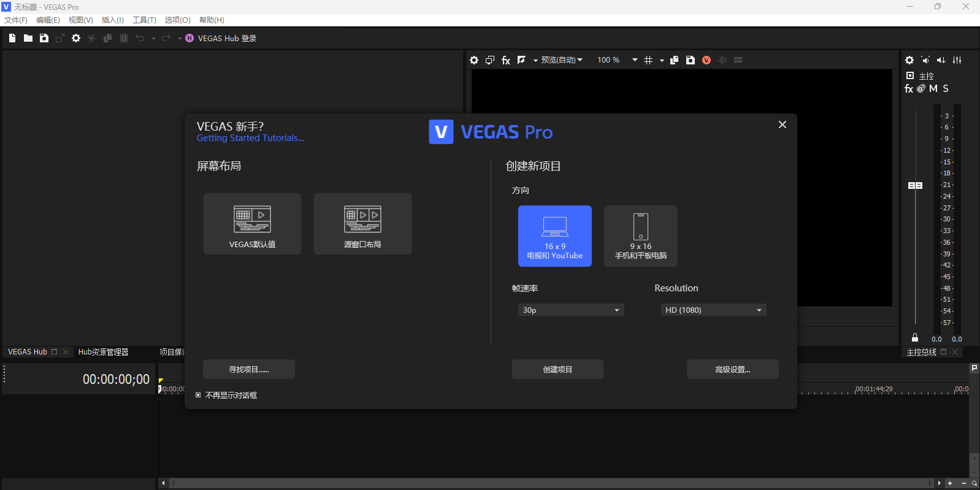Viewport: 980px width, 490px height.
Task: Open the 帮助(H) menu
Action: pos(212,20)
